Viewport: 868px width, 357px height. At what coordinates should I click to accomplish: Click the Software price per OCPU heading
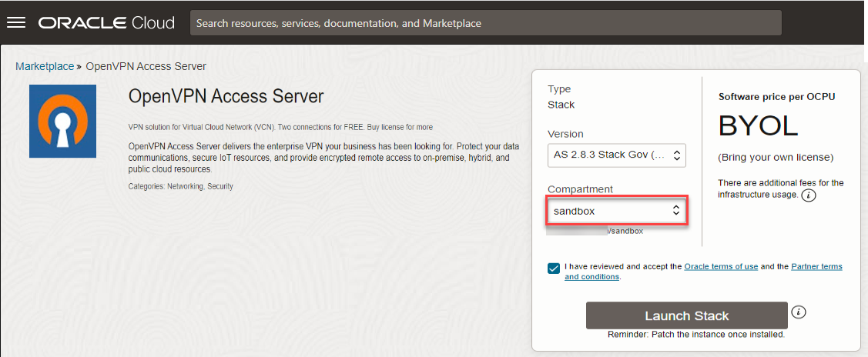776,97
